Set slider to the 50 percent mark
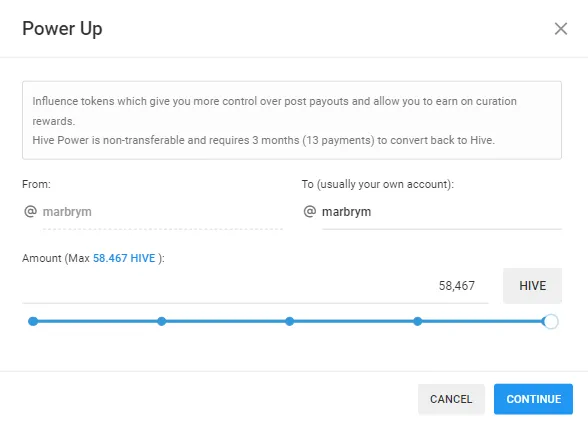 [x=290, y=321]
